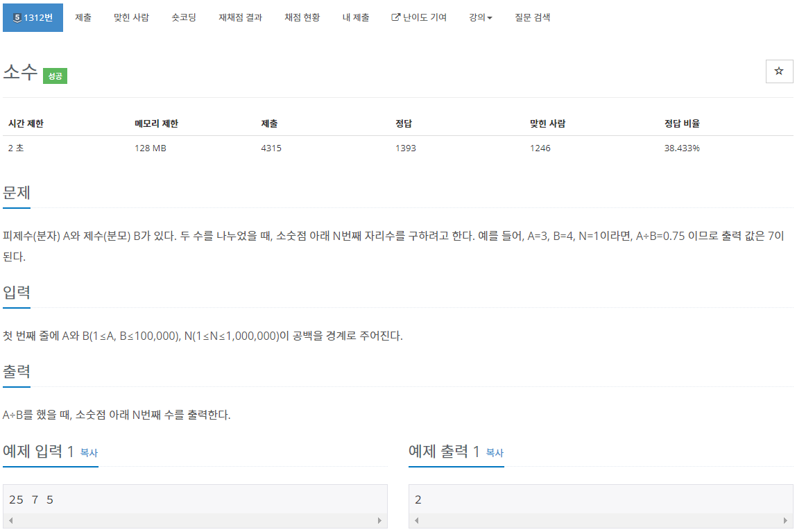
Task: Click the 정답 table column header
Action: click(404, 123)
